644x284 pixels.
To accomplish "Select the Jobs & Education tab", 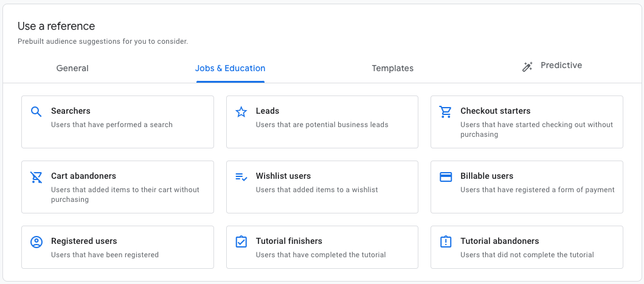I will [x=230, y=68].
